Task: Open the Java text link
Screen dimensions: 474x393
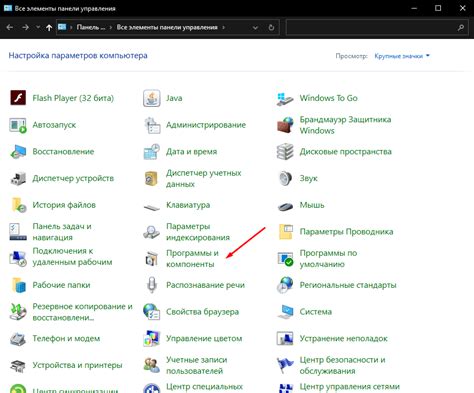Action: 174,98
